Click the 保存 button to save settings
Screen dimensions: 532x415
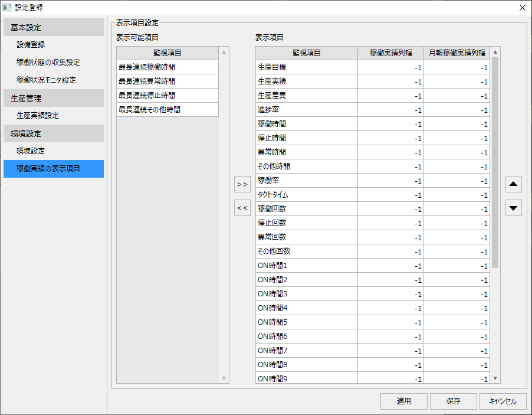click(x=453, y=401)
